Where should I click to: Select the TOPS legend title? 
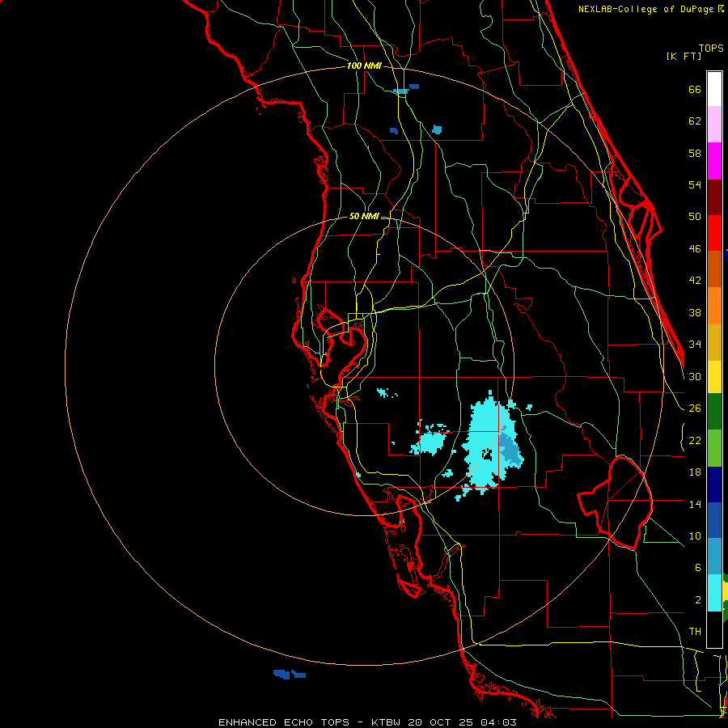coord(711,49)
